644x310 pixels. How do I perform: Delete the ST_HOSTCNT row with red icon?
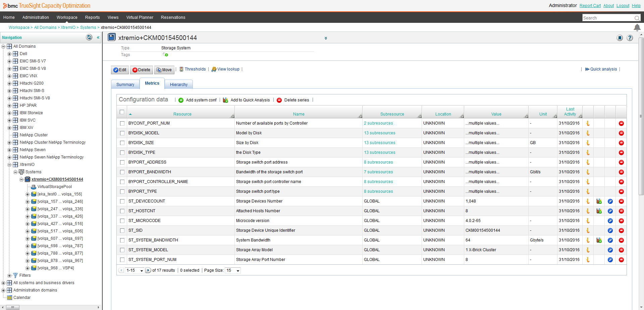(x=621, y=211)
